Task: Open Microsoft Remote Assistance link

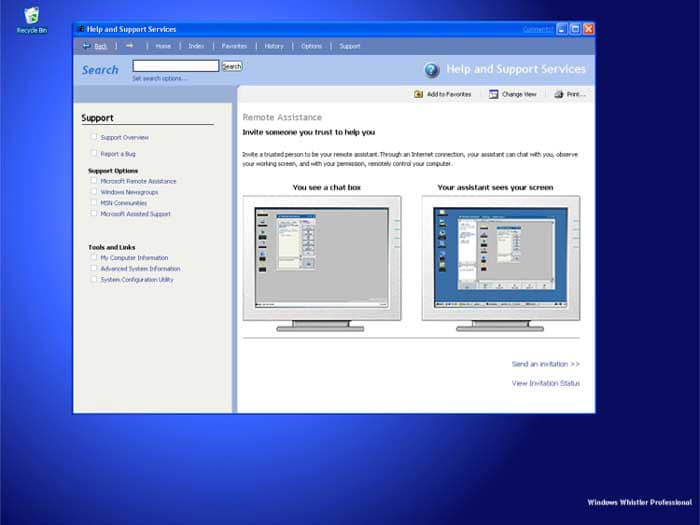Action: (138, 181)
